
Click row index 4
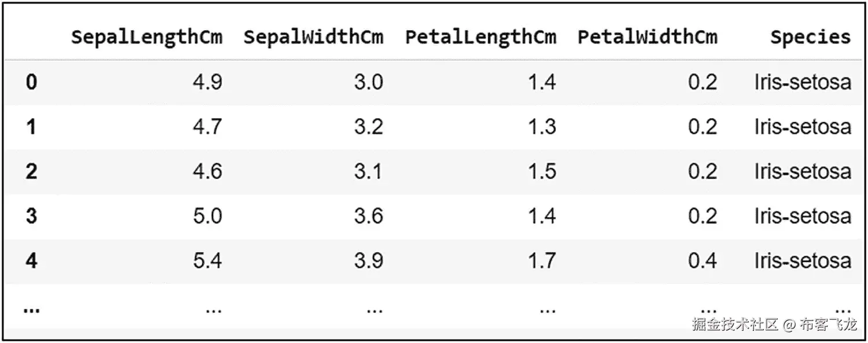tap(31, 261)
